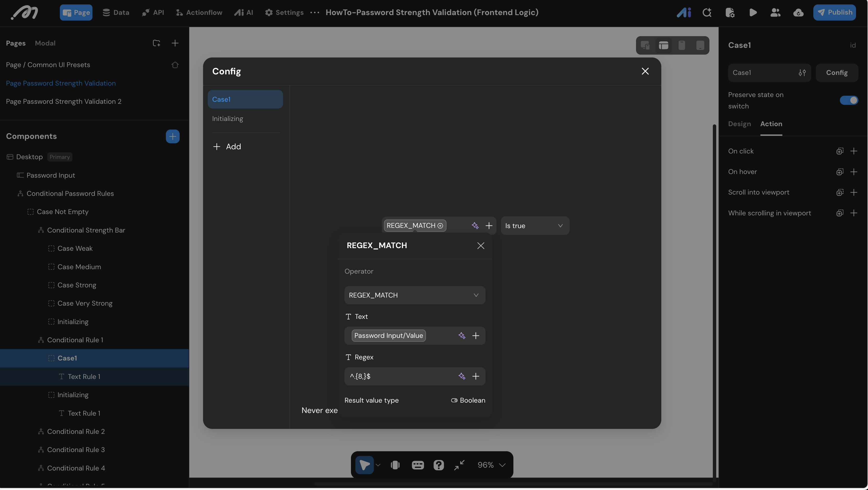The image size is (868, 490).
Task: Open the Is true dropdown
Action: tap(534, 225)
